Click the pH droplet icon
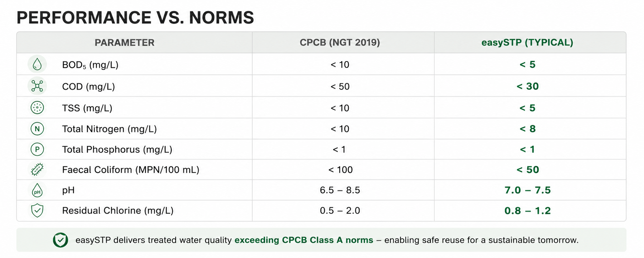The width and height of the screenshot is (644, 258). [x=37, y=190]
